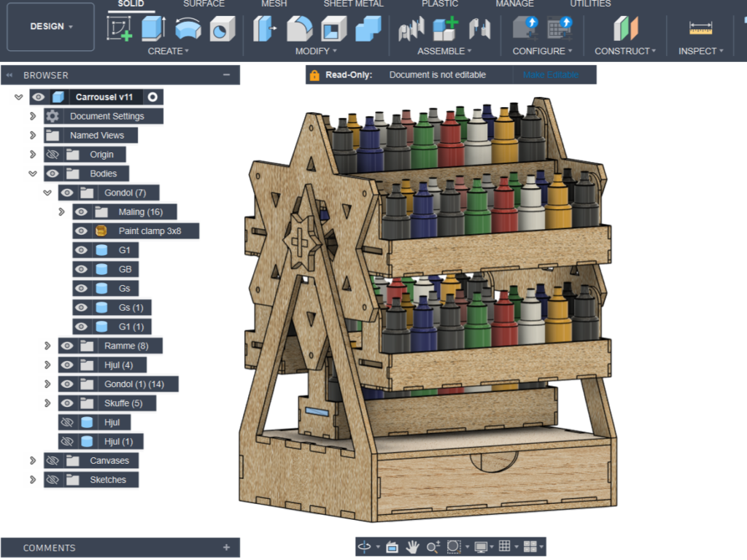Open the SURFACE tab

(204, 4)
